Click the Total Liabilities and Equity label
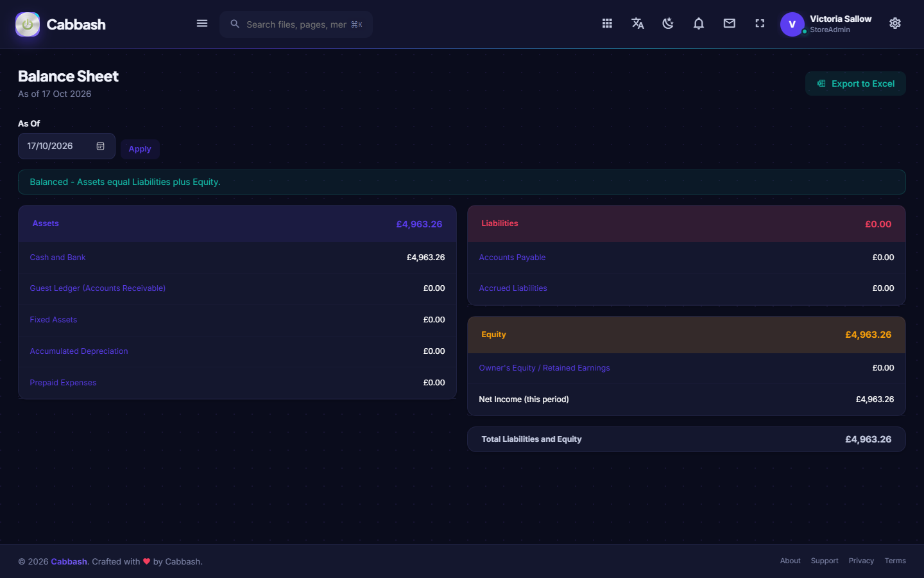The height and width of the screenshot is (578, 924). (x=531, y=439)
